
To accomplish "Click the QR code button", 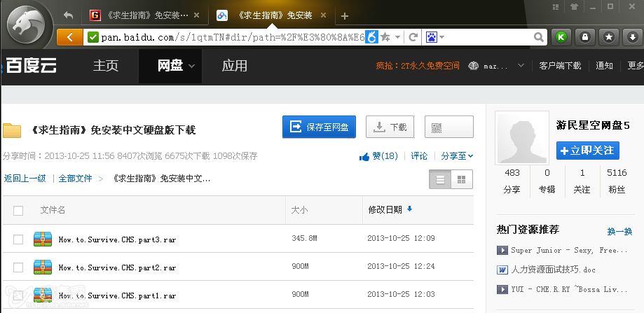I will pos(448,127).
